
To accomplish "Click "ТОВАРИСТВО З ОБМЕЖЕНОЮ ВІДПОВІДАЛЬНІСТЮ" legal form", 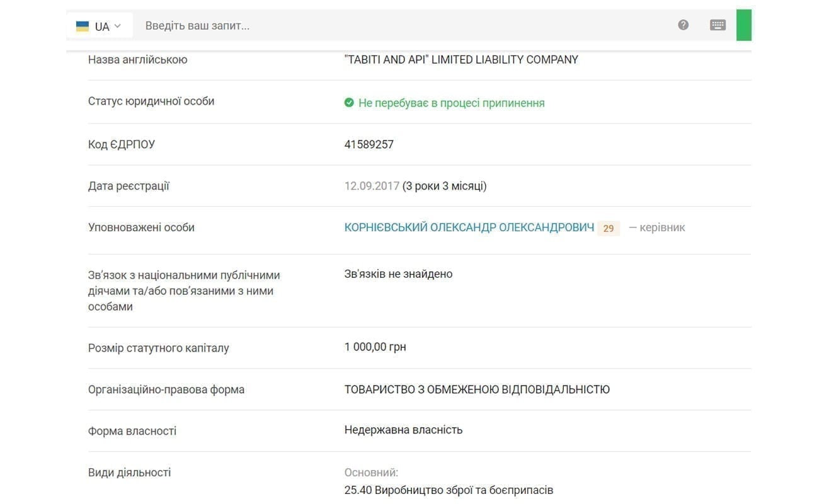I will [477, 389].
